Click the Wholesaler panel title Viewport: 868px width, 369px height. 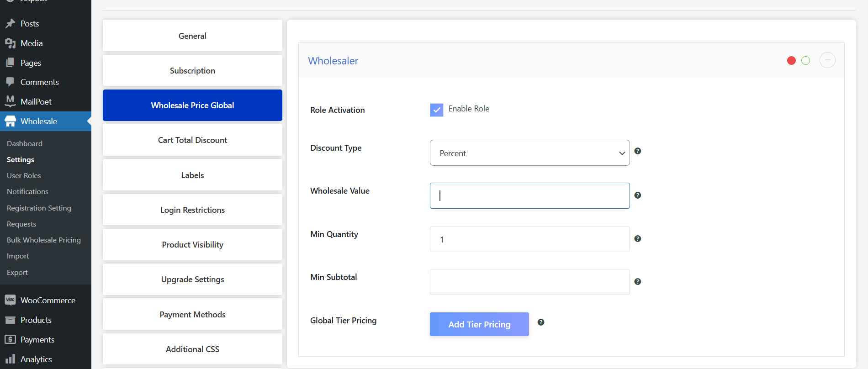coord(333,61)
